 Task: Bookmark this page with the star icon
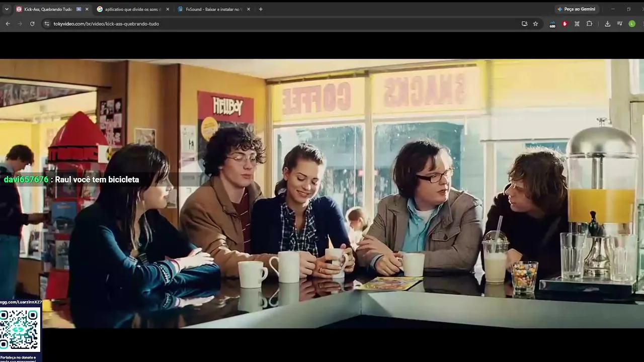[x=535, y=24]
